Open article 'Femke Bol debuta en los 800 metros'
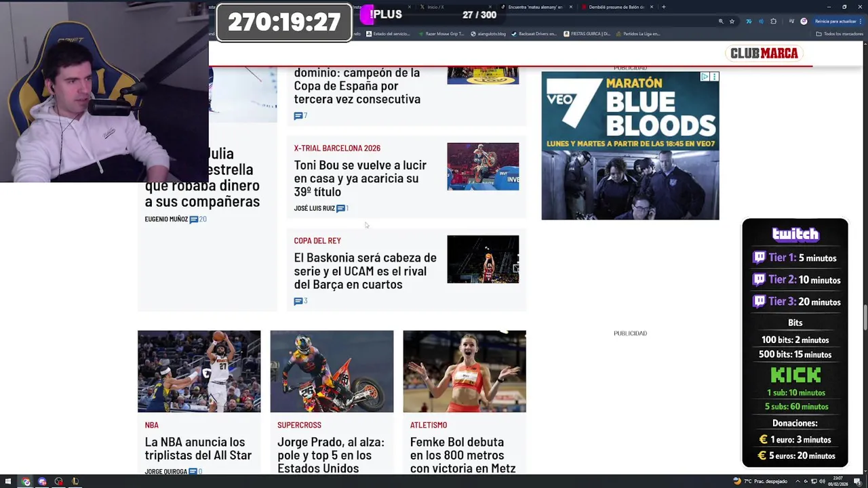868x488 pixels. (x=462, y=455)
